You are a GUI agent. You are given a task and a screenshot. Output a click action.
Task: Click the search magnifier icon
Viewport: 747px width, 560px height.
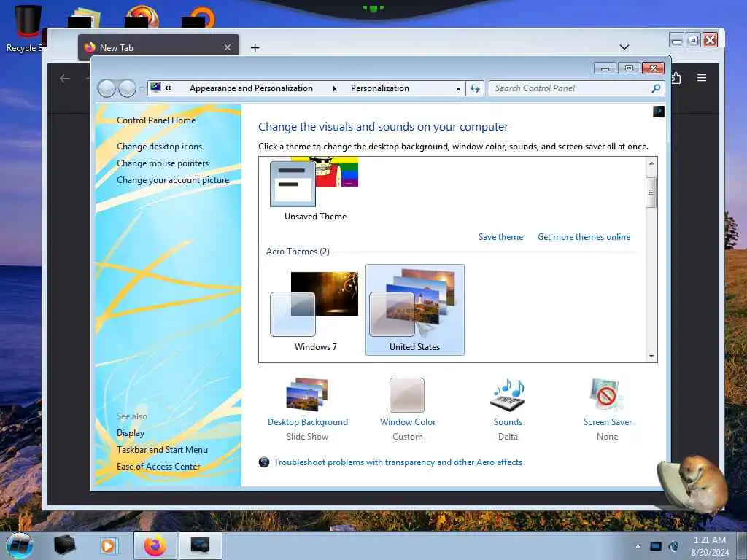[x=656, y=88]
